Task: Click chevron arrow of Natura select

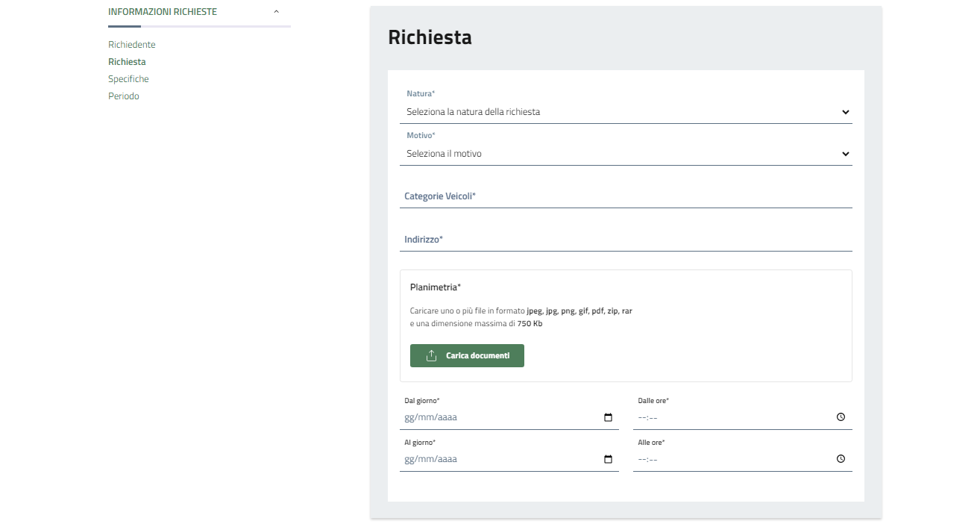Action: (x=845, y=112)
